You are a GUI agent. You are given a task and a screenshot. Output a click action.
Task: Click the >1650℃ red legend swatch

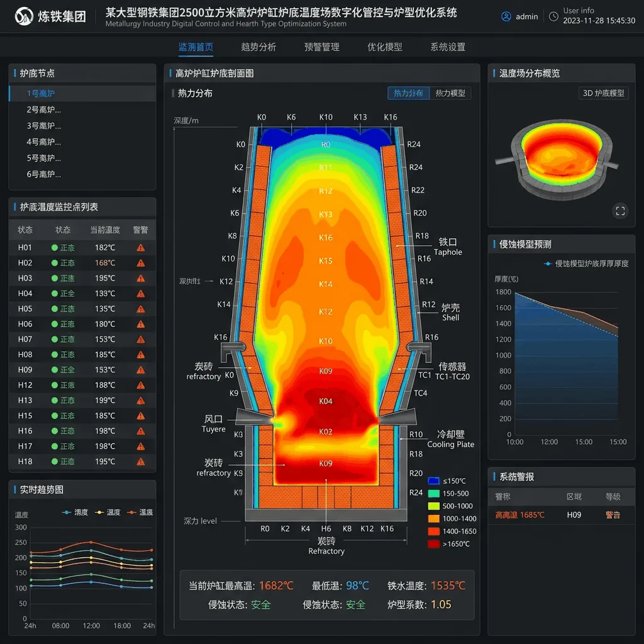[434, 544]
